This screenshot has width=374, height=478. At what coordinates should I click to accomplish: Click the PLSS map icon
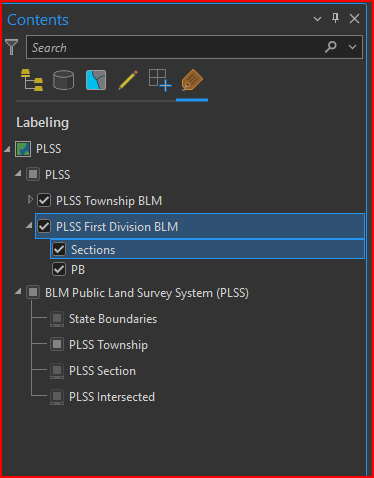23,149
